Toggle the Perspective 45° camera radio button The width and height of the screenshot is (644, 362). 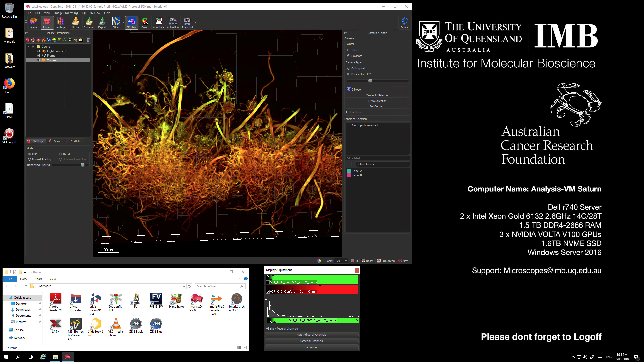(x=349, y=74)
